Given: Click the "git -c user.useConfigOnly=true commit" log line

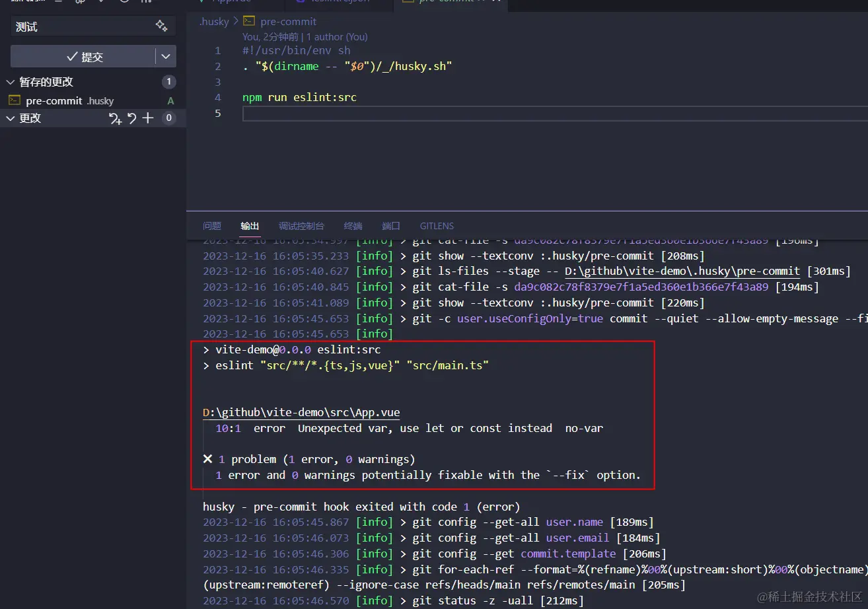Looking at the screenshot, I should click(x=535, y=318).
